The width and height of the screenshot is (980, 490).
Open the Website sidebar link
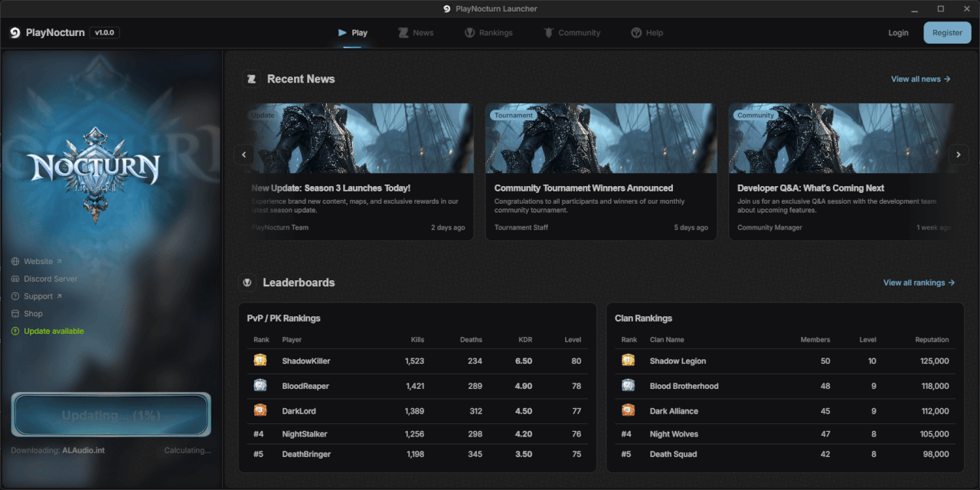[37, 262]
